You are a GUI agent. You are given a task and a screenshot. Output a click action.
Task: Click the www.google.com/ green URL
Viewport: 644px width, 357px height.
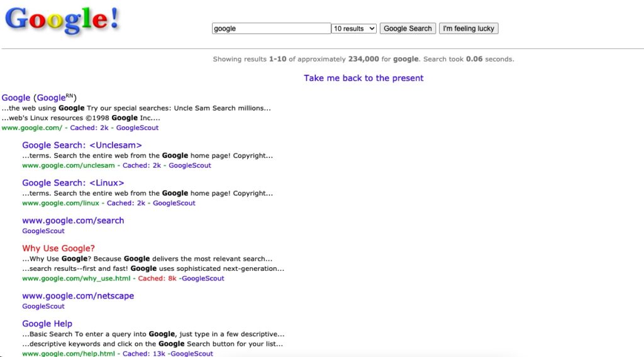coord(31,128)
